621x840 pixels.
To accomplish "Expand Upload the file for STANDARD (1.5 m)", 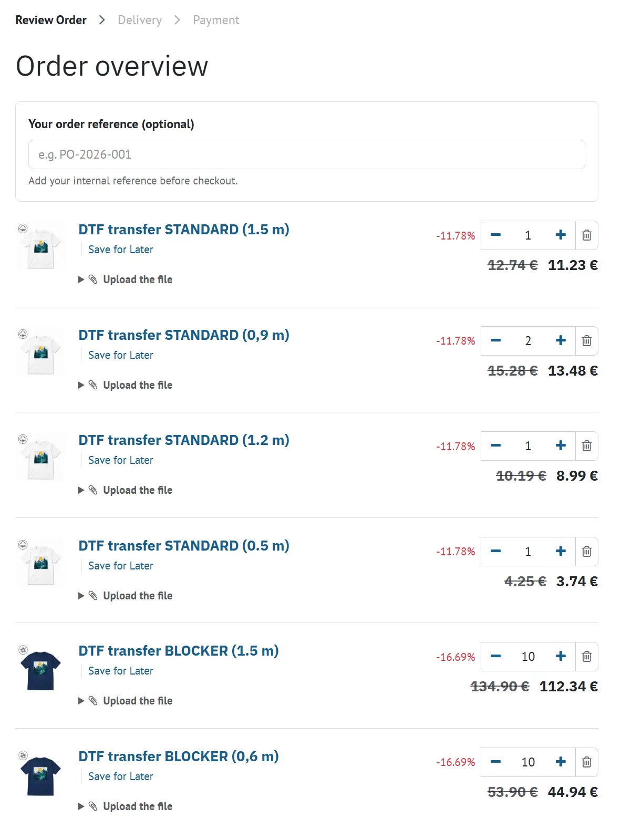I will (x=126, y=279).
